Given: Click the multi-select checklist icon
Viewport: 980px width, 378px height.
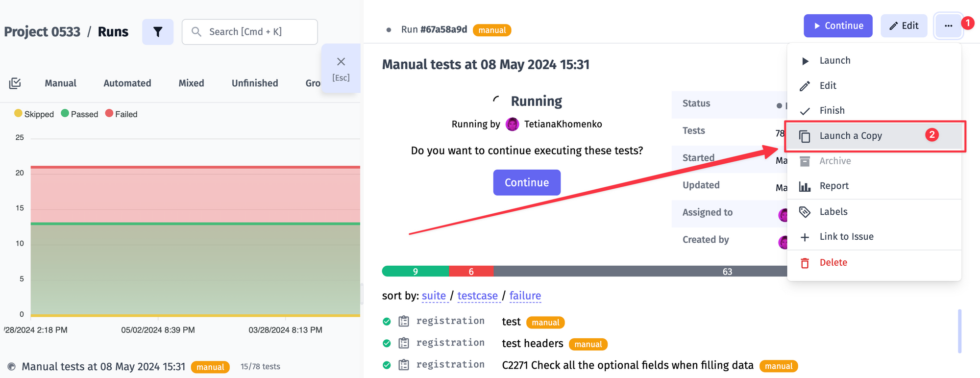Looking at the screenshot, I should click(x=15, y=83).
